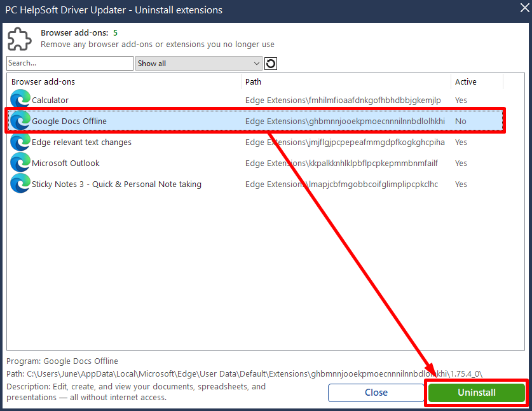This screenshot has width=532, height=411.
Task: Click the Active value Yes for Sticky Notes
Action: click(x=461, y=185)
